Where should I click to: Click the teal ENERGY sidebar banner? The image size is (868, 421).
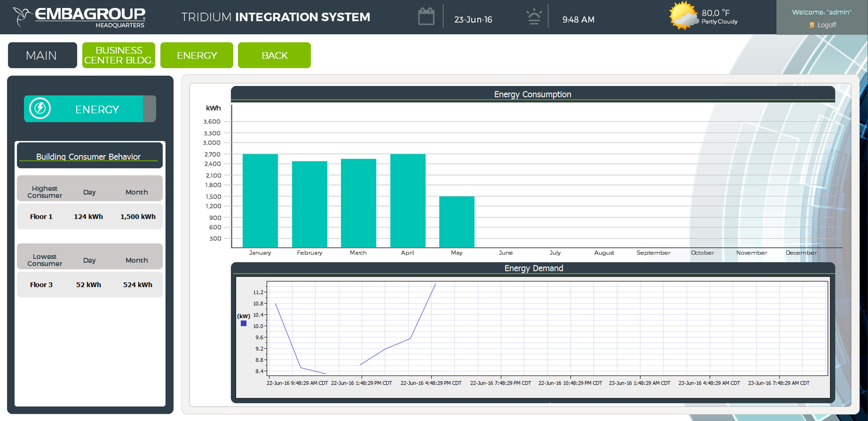pos(84,109)
